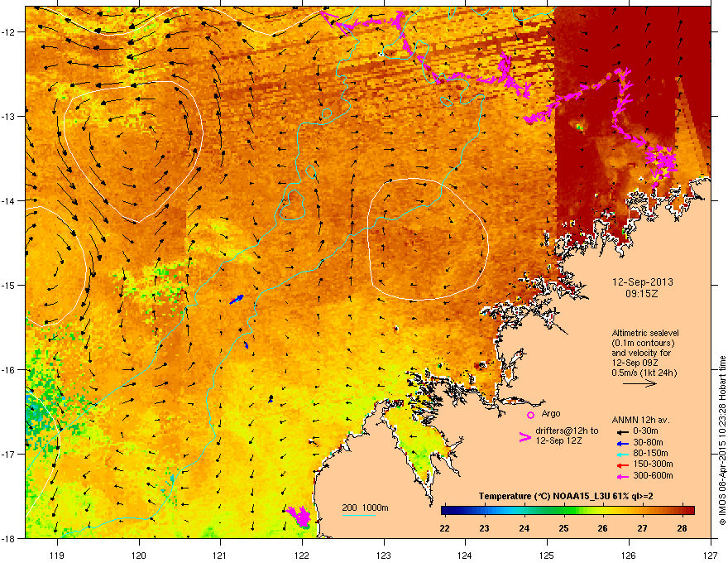Click the latitude axis label -12
The height and width of the screenshot is (563, 728).
(x=9, y=31)
